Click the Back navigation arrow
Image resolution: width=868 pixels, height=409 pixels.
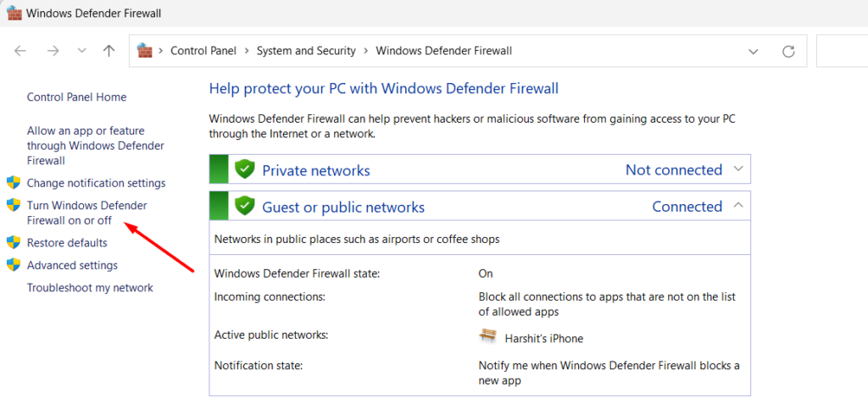pos(21,51)
